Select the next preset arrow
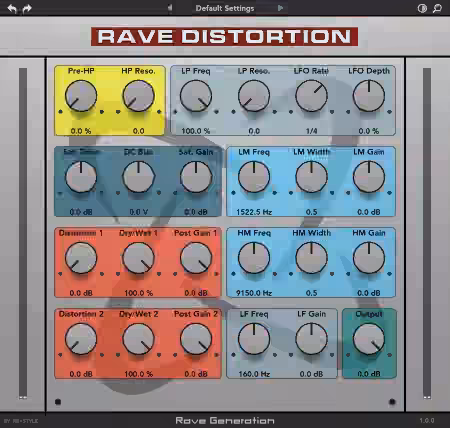 (280, 8)
